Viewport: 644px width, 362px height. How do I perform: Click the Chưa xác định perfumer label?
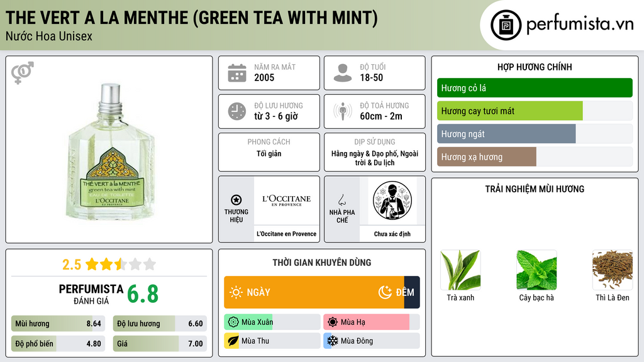tap(392, 234)
